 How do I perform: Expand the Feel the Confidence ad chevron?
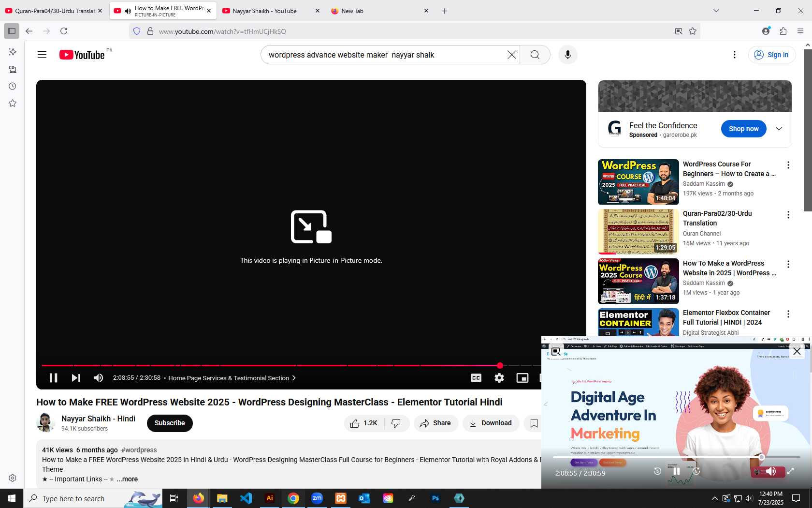[779, 129]
